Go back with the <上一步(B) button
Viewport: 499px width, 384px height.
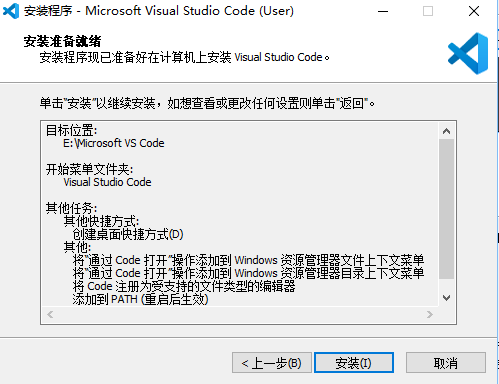tap(272, 363)
